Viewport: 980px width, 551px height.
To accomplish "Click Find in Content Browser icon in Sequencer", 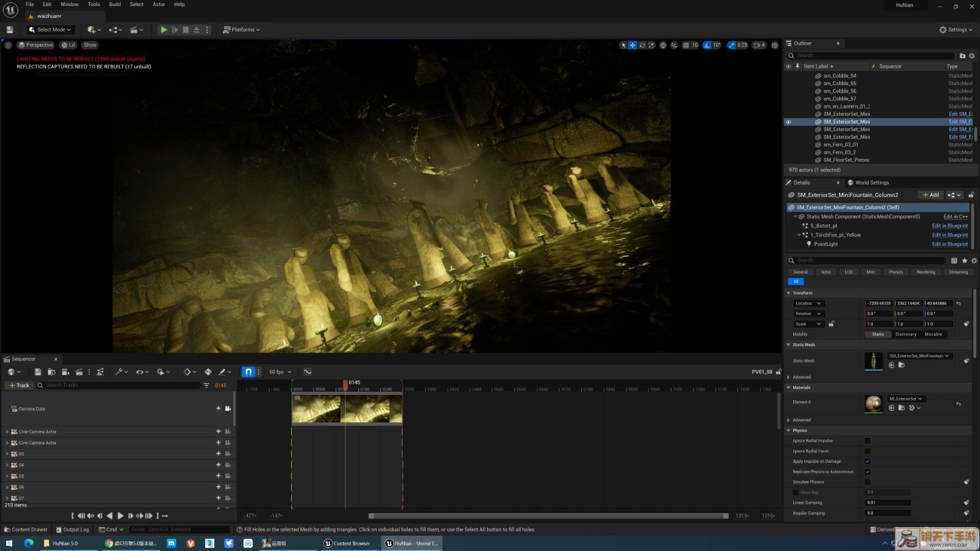I will (x=51, y=372).
